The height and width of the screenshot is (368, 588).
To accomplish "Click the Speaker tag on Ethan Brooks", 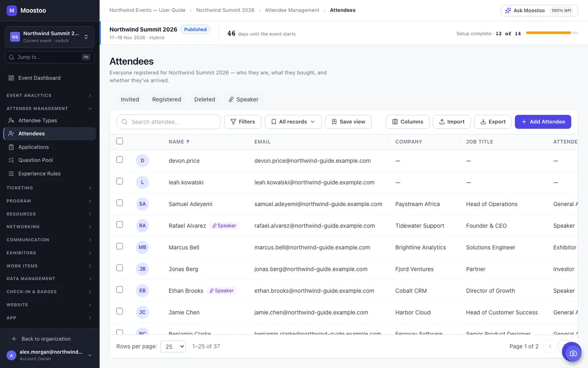I will [221, 290].
